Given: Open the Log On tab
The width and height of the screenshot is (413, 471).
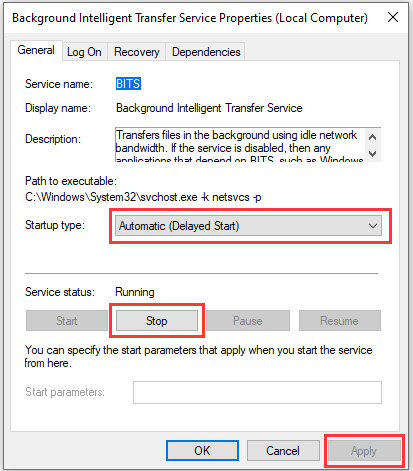Looking at the screenshot, I should tap(84, 52).
